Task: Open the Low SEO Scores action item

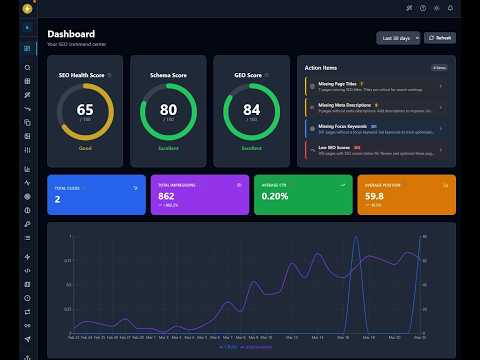Action: click(376, 150)
